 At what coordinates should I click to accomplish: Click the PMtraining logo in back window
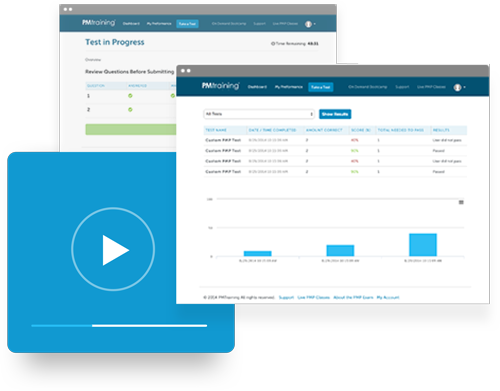click(99, 23)
